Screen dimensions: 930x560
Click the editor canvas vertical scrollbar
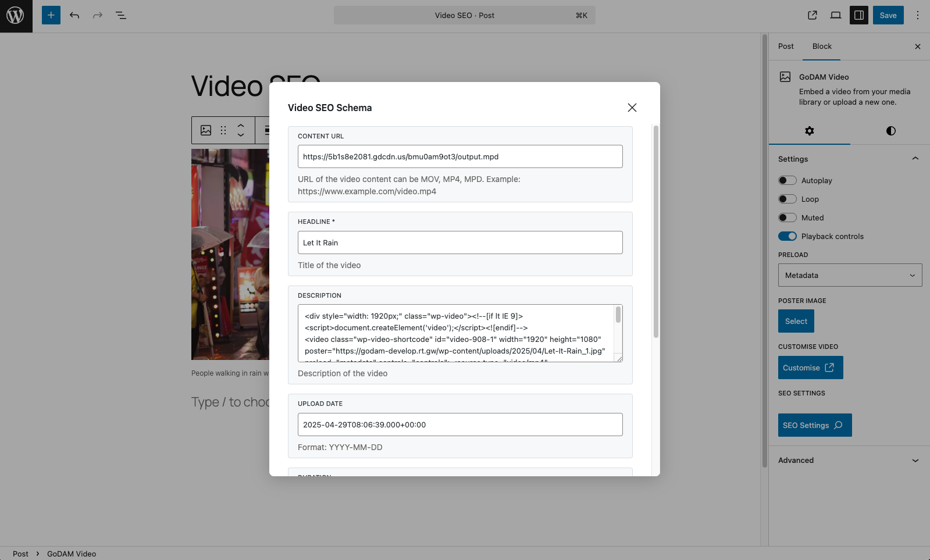765,251
